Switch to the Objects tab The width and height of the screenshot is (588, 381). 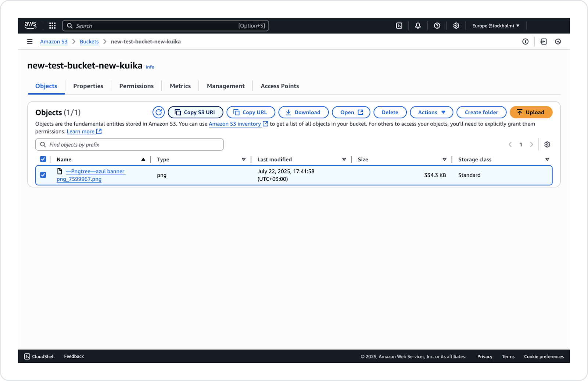click(x=46, y=86)
